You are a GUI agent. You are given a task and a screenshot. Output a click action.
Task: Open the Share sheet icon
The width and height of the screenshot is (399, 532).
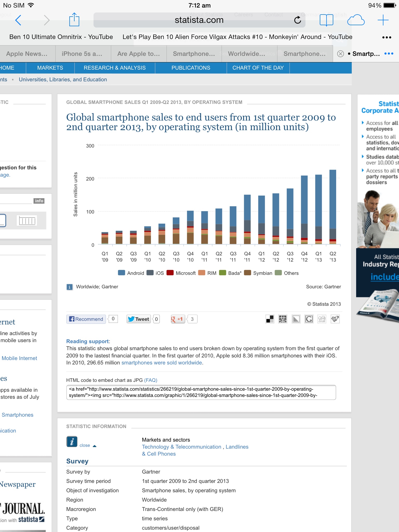point(74,19)
